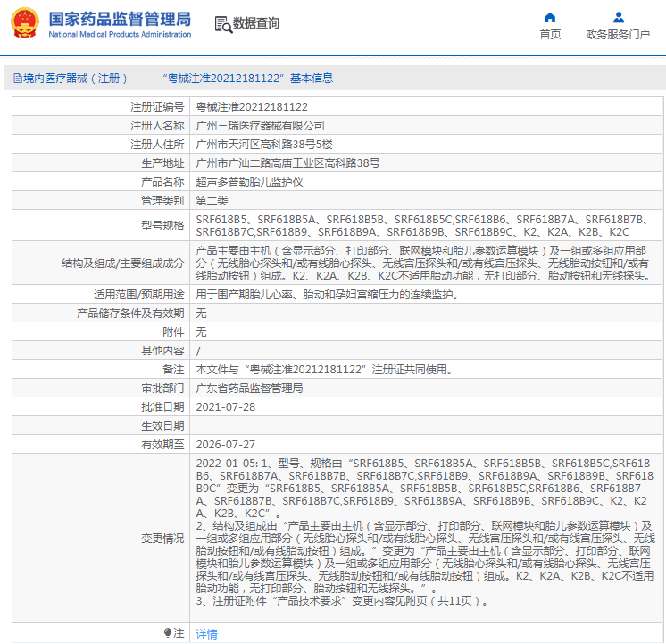Click the 变更情况 row label
Viewport: 666px width, 644px height.
coord(162,539)
